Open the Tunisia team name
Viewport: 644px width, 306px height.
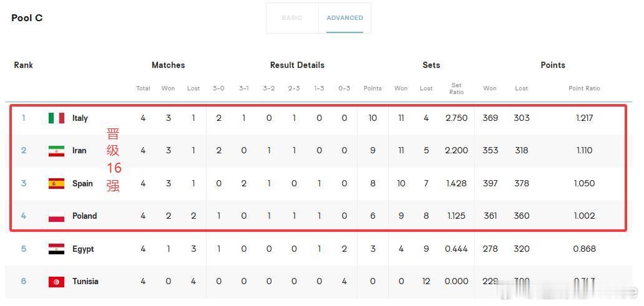(x=85, y=282)
